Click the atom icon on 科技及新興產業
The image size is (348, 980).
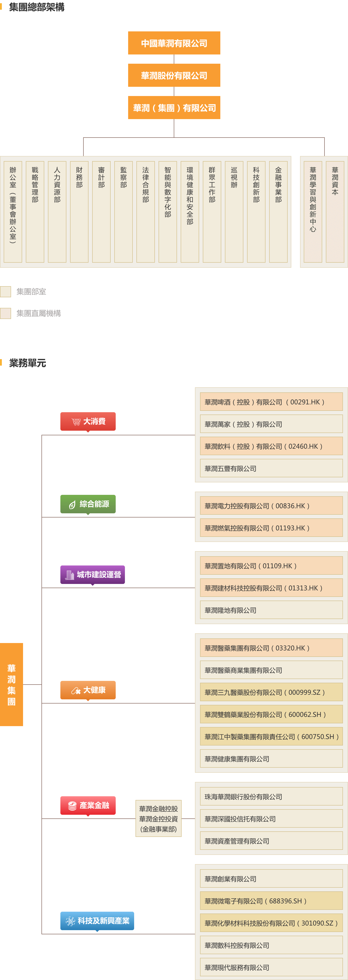pos(70,921)
